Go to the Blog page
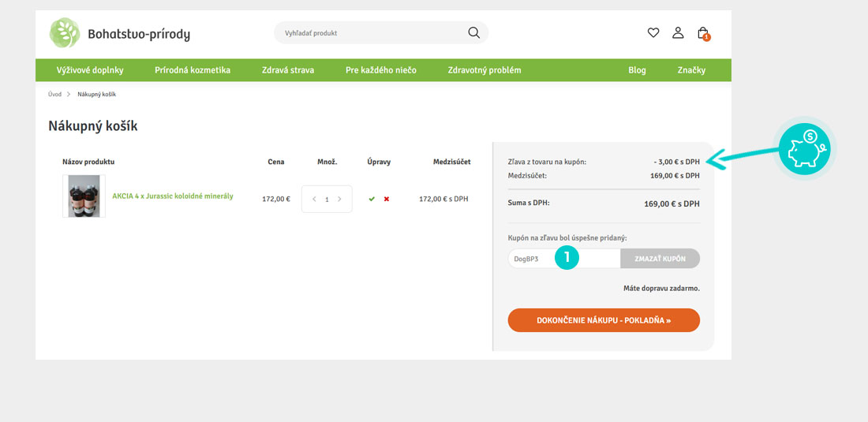Viewport: 868px width, 422px height. coord(637,70)
